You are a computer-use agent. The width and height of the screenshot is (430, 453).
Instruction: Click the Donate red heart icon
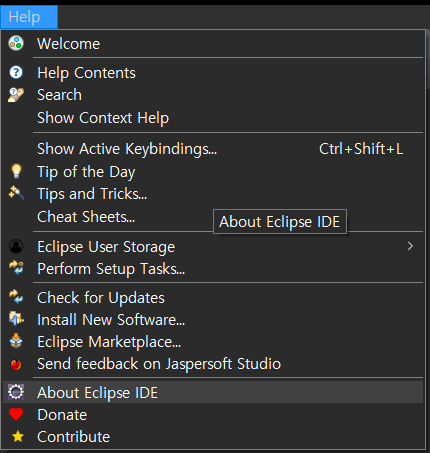(16, 414)
